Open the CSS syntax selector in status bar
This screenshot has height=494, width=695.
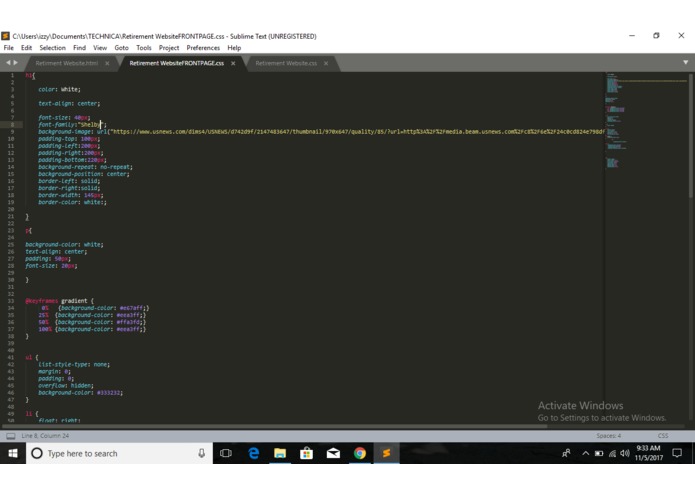pyautogui.click(x=663, y=436)
